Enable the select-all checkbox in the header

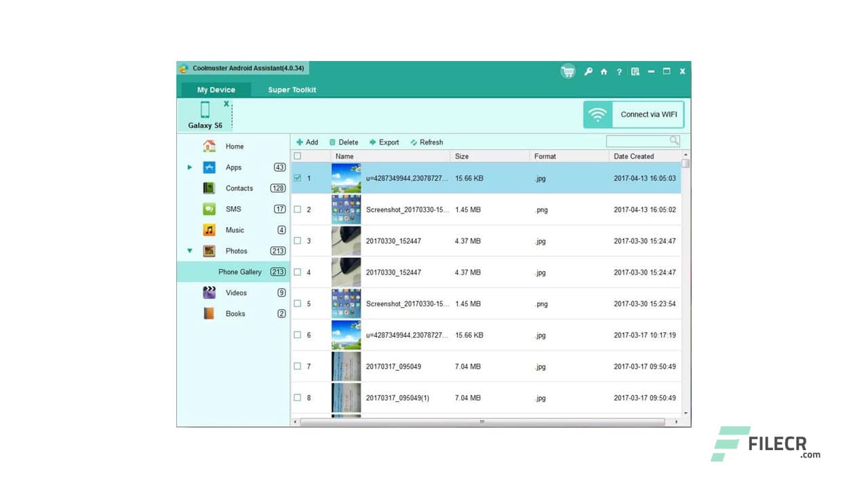297,155
